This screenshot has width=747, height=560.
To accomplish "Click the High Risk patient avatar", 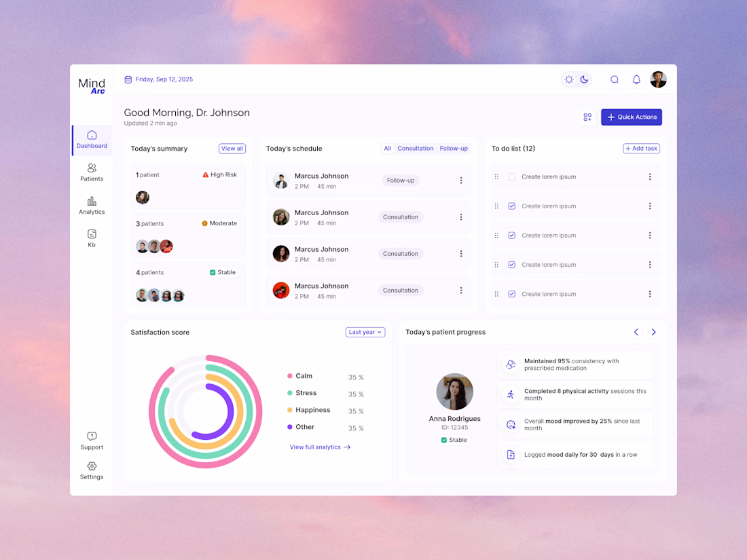I will point(143,197).
